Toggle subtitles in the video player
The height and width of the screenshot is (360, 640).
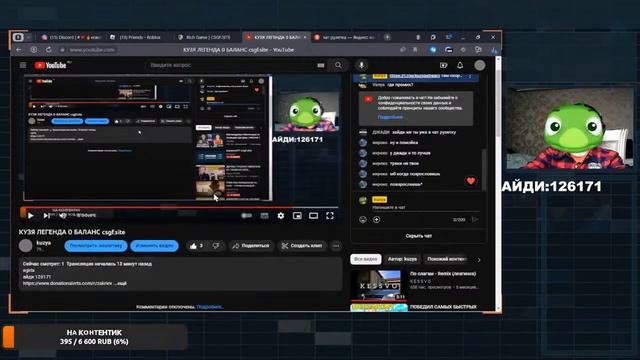[264, 216]
